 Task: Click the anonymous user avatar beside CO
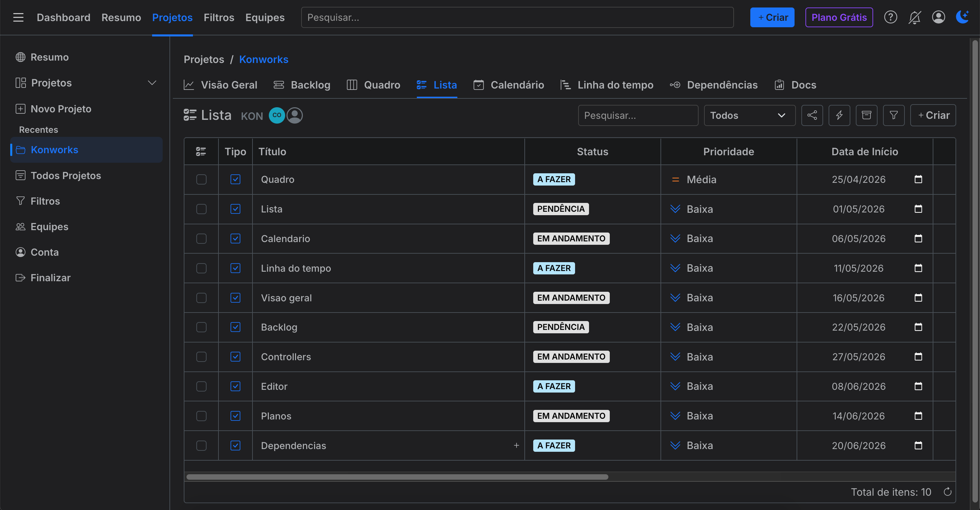coord(294,115)
